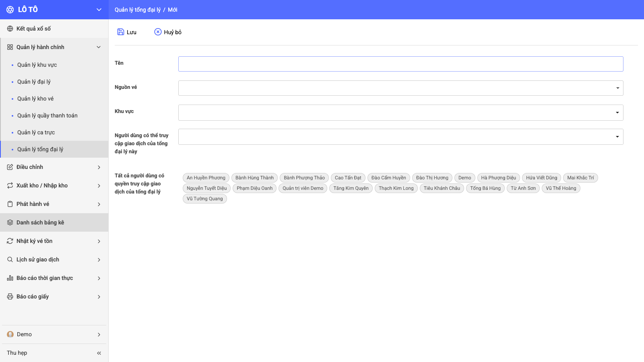Click the Lịch sử giao dịch search icon

(x=10, y=259)
